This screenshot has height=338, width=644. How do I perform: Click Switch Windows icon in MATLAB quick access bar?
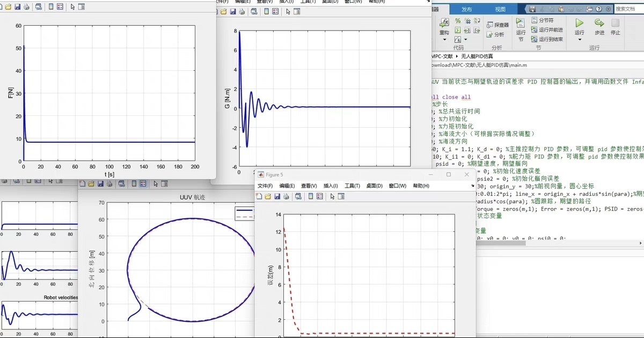589,9
